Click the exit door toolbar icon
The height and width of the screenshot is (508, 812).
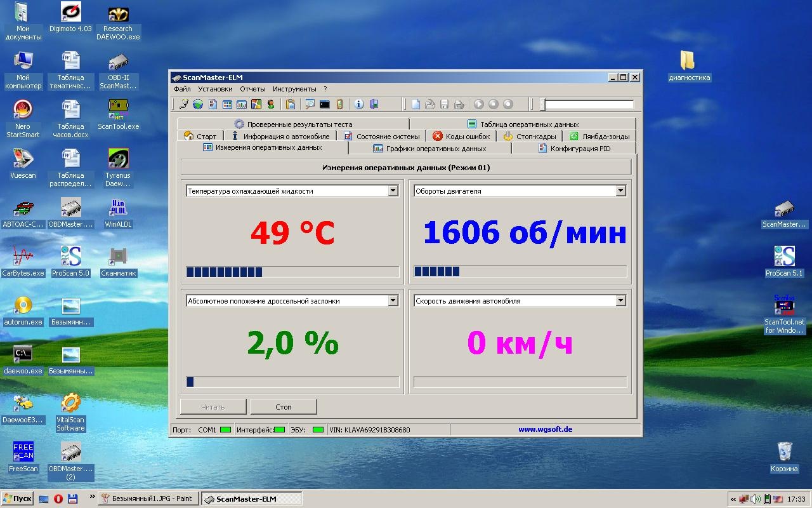click(374, 104)
